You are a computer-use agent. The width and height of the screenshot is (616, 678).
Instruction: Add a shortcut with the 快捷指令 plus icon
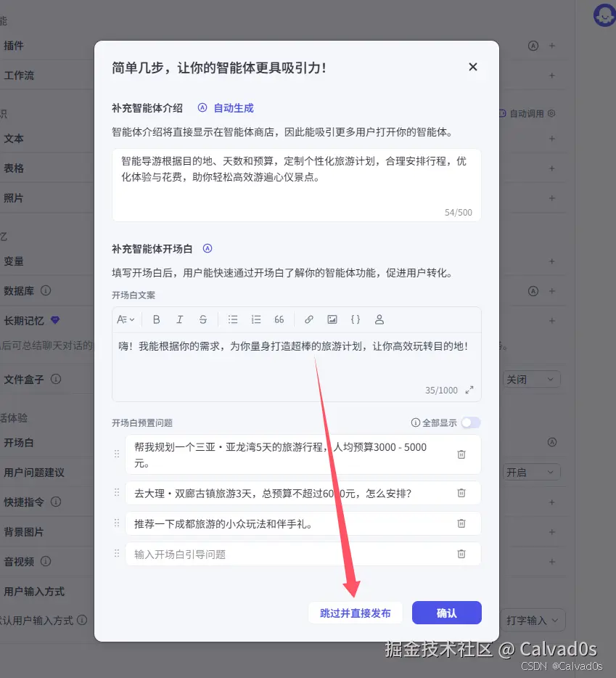click(x=552, y=502)
